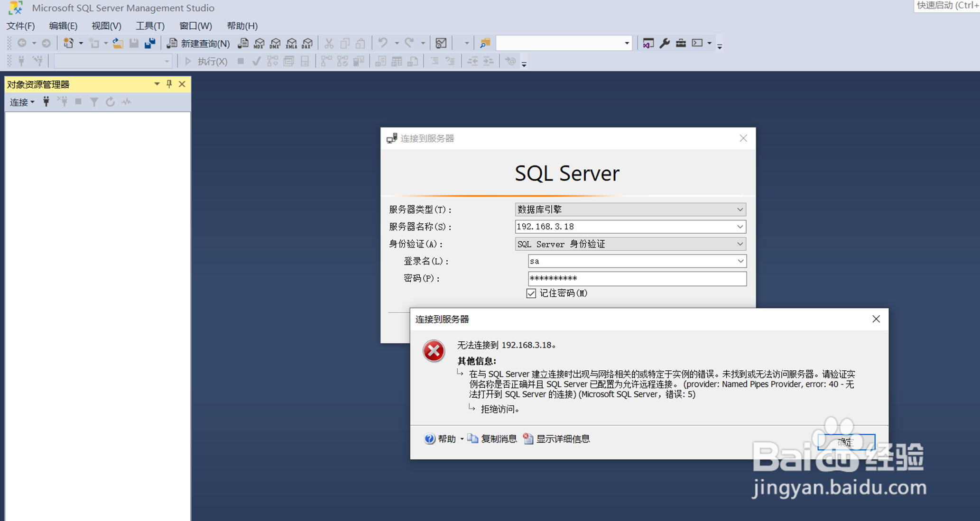Click the DAX query icon
The height and width of the screenshot is (521, 980).
point(307,44)
